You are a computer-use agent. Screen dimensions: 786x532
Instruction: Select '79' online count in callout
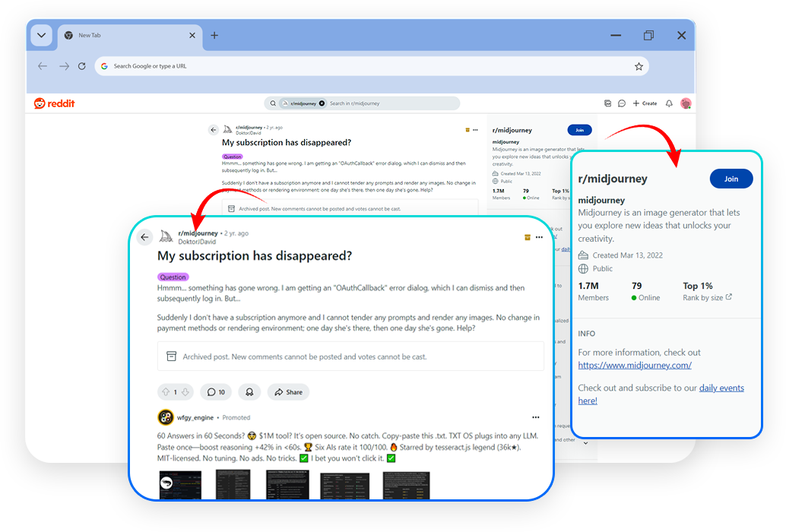coord(636,286)
